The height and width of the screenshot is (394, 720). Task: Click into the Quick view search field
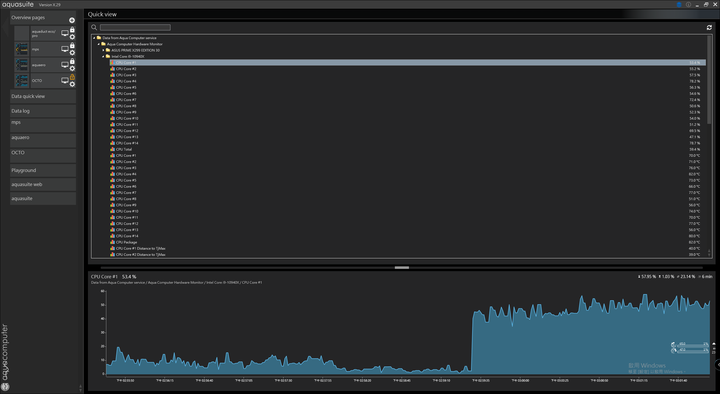tap(135, 28)
